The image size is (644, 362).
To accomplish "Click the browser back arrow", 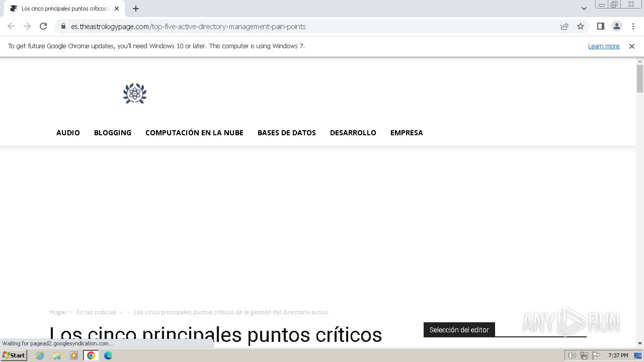I will coord(11,26).
